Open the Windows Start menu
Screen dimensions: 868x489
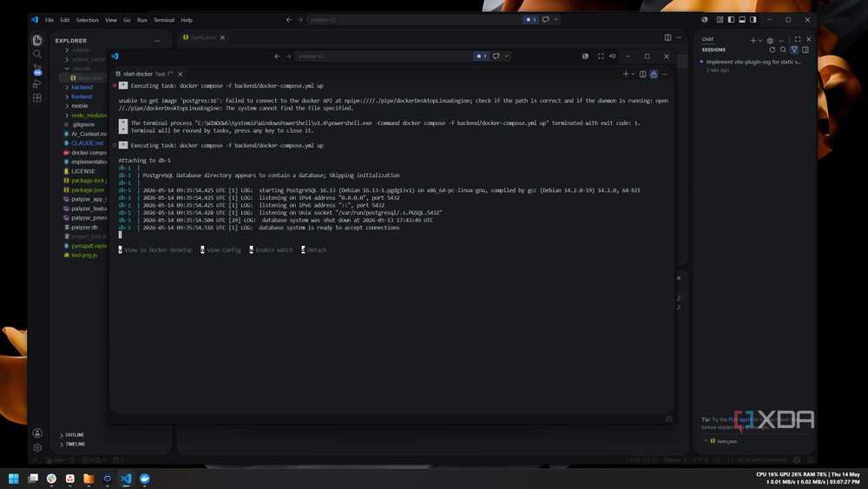tap(14, 478)
